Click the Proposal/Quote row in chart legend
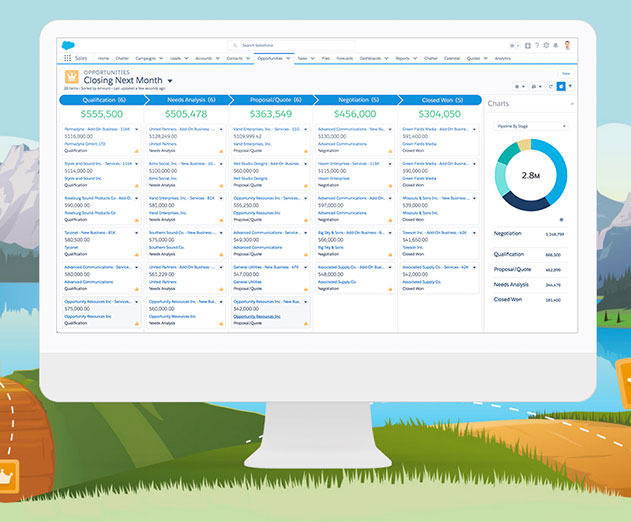631x522 pixels. (530, 270)
